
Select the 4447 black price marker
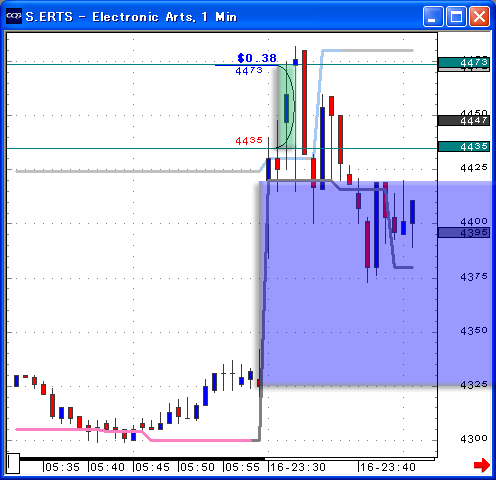click(464, 121)
